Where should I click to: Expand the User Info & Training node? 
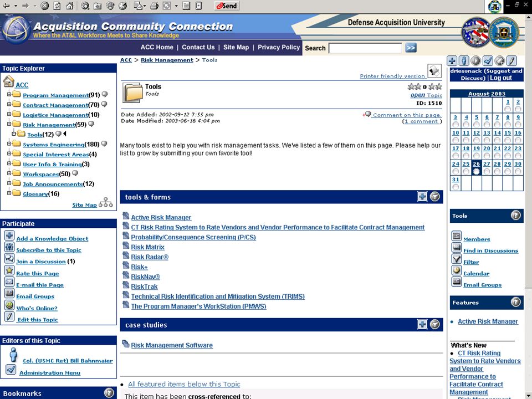pos(9,163)
